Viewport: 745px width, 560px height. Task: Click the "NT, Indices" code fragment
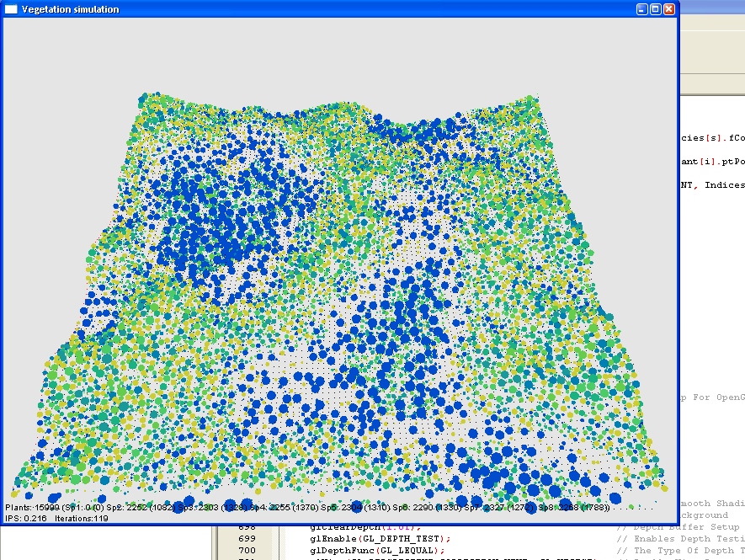pos(712,184)
